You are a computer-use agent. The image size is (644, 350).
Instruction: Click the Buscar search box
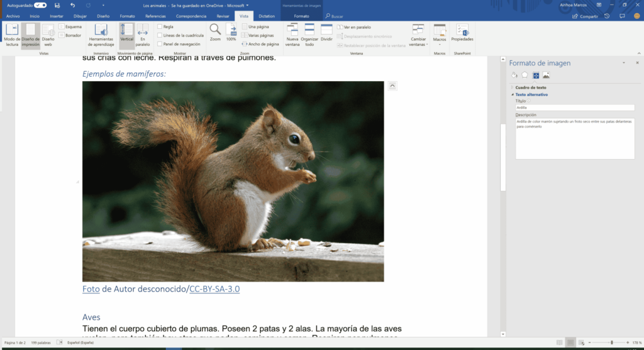click(x=335, y=16)
